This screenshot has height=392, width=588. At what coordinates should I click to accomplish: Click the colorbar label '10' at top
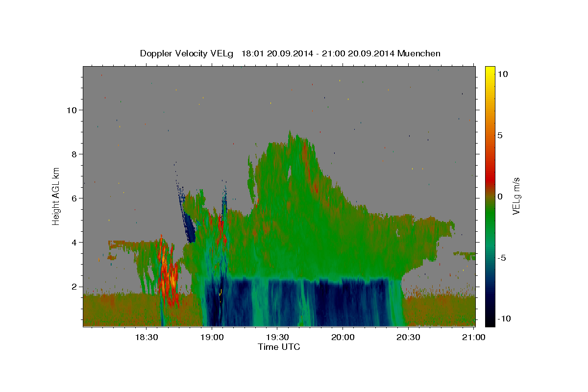(502, 73)
